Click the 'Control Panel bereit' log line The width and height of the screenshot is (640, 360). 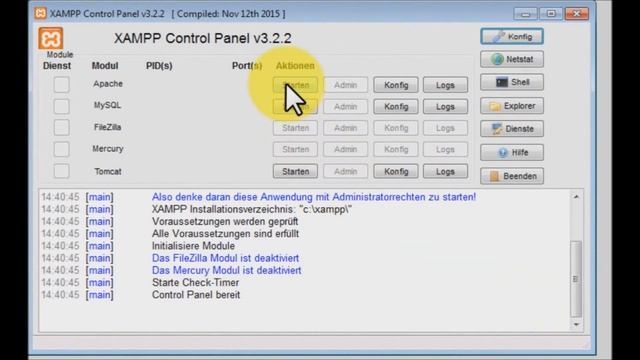click(196, 295)
